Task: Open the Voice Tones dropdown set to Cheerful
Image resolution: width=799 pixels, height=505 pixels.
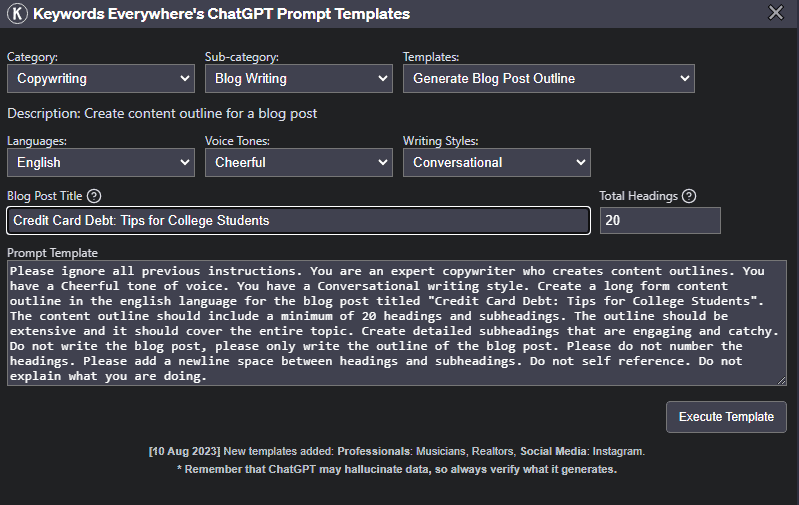Action: click(x=299, y=163)
